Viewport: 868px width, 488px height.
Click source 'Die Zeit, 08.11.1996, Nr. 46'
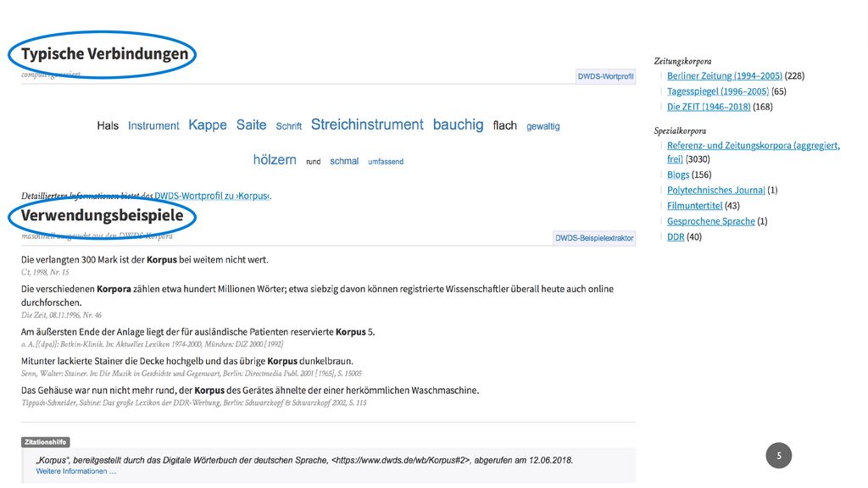(x=61, y=315)
